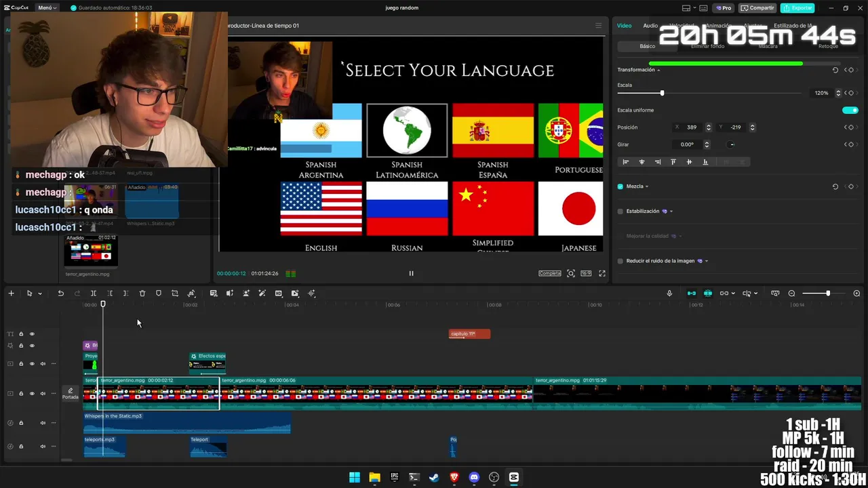Click the magic wand tool in timeline toolbar
Image resolution: width=868 pixels, height=488 pixels.
point(262,293)
